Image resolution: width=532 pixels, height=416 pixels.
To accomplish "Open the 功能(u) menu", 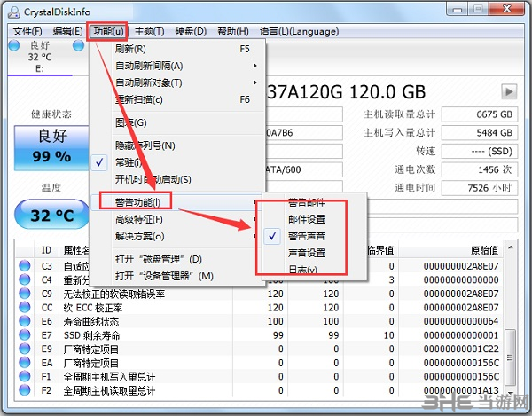I will [x=108, y=32].
